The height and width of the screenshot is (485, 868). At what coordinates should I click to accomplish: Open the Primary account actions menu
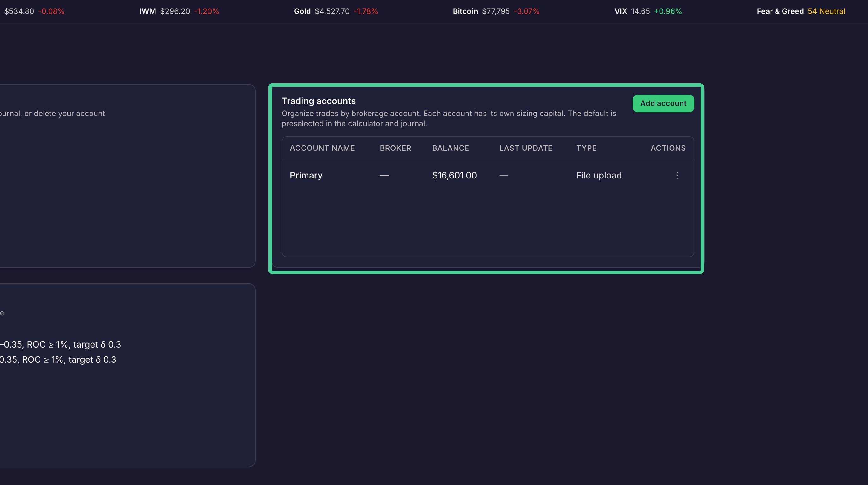tap(677, 175)
